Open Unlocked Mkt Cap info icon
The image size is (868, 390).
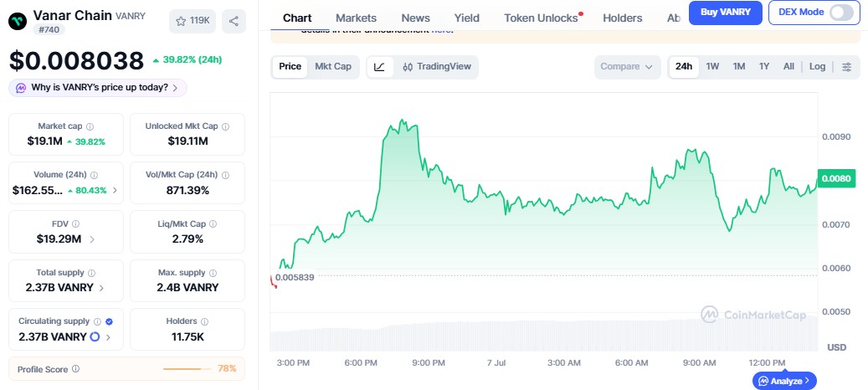(x=225, y=126)
